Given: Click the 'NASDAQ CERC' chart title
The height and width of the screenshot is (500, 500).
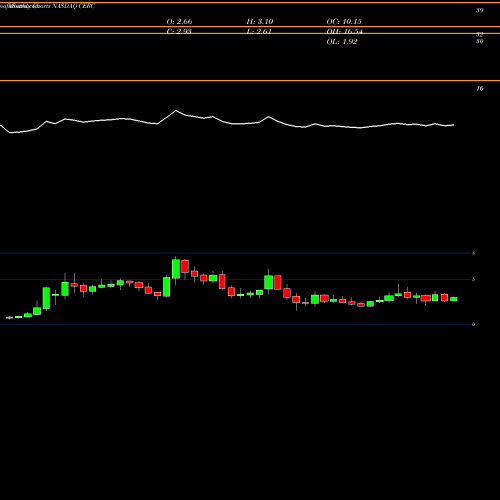Looking at the screenshot, I should click(x=74, y=6).
